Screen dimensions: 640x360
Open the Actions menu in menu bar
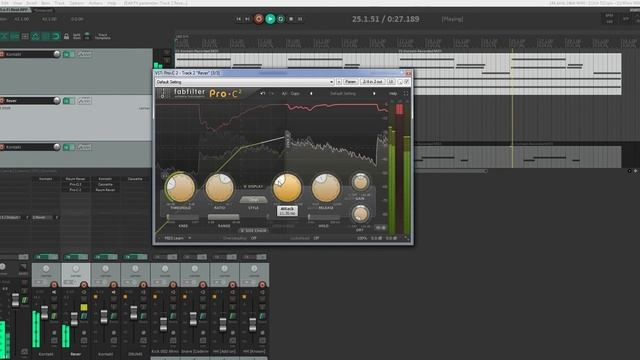tap(96, 3)
